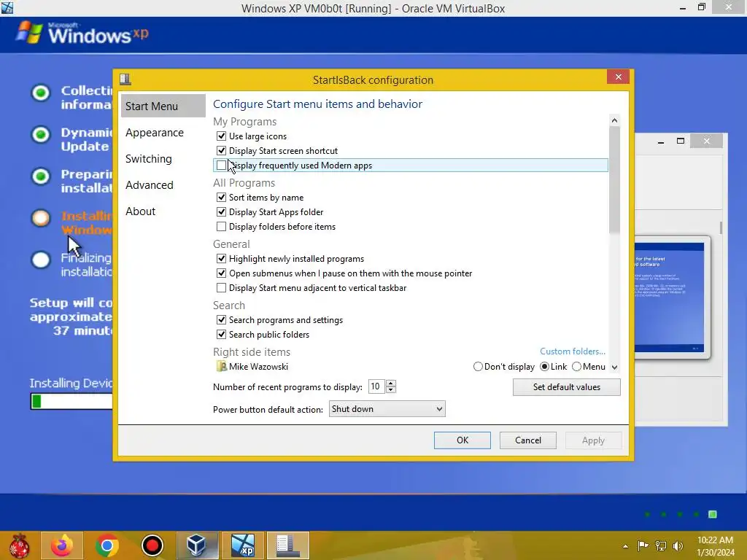Open Firefox from the taskbar
Screen dimensions: 747x560
coord(62,545)
